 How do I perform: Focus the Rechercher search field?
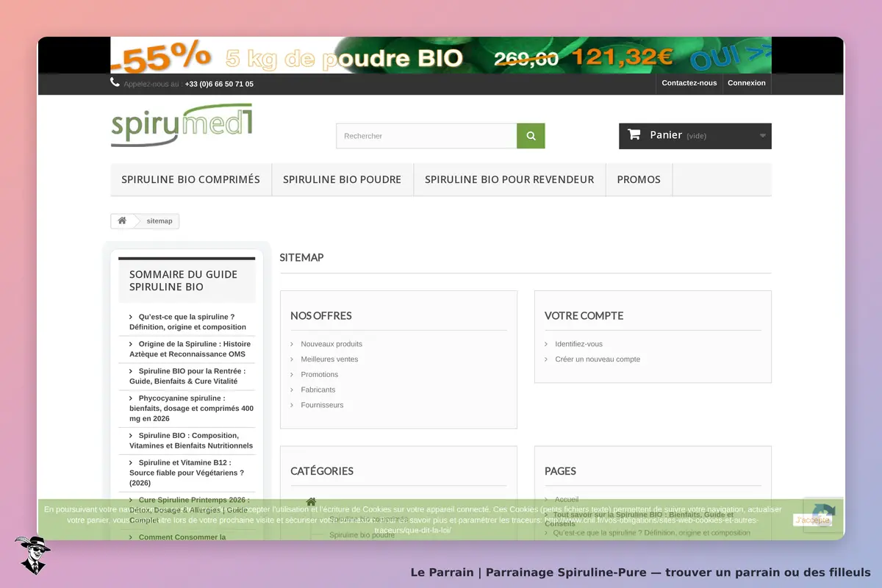(x=427, y=136)
